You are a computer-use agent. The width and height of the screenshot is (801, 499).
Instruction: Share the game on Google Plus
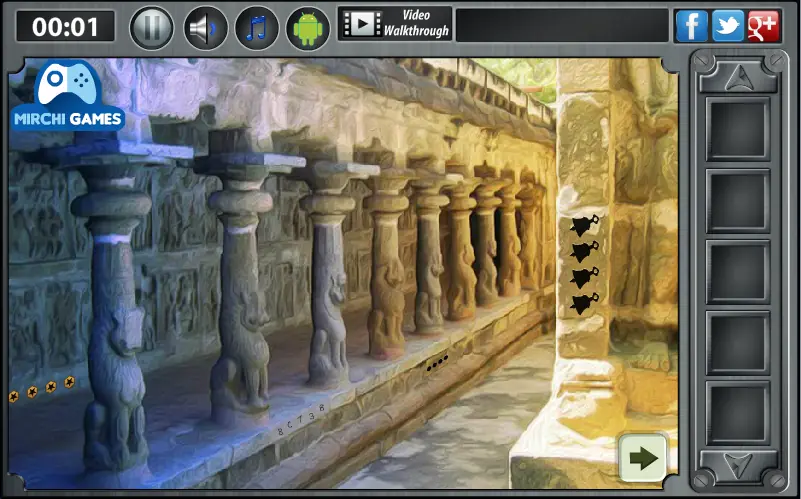(763, 26)
